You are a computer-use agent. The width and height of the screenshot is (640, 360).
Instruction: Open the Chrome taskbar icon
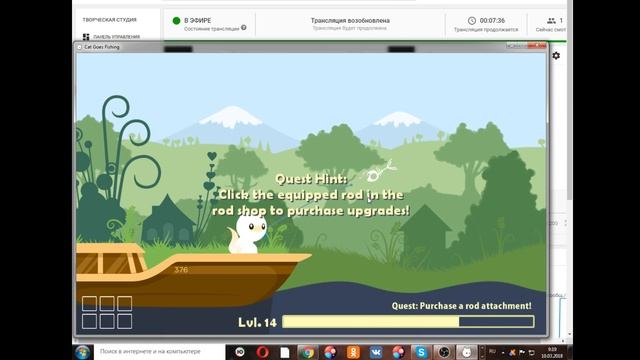coord(308,352)
